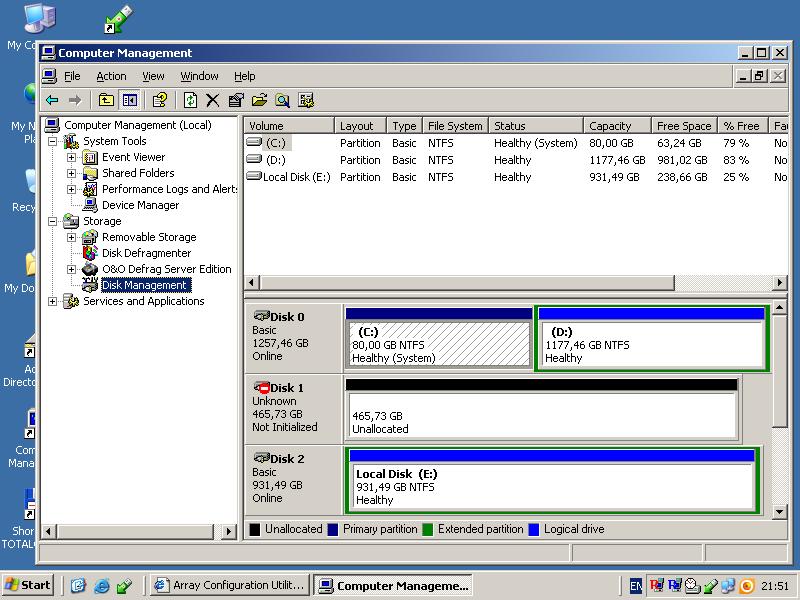Sort by the File System column header

[455, 126]
